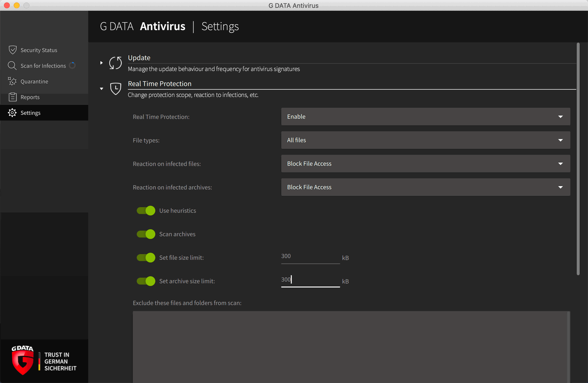Click the 'Use heuristics' label text
588x383 pixels.
(178, 211)
